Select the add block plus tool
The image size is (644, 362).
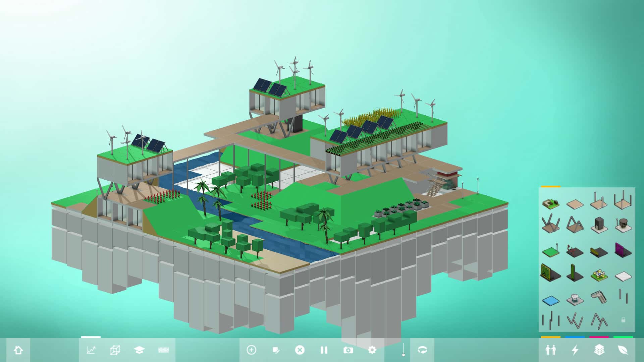tap(251, 350)
